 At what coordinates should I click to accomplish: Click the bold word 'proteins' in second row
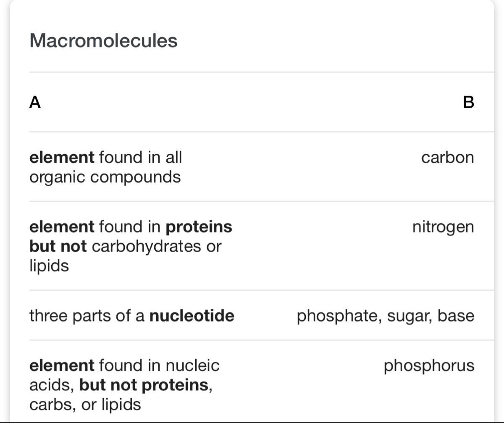coord(199,227)
